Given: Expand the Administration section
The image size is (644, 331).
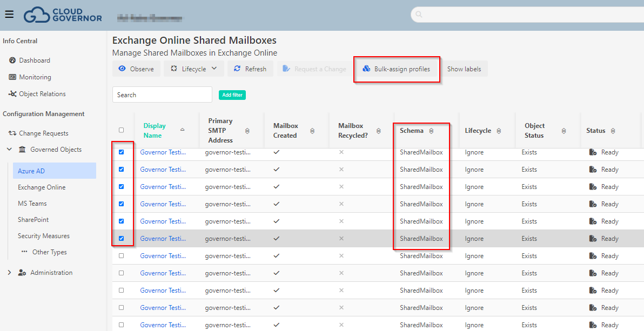Looking at the screenshot, I should pyautogui.click(x=9, y=273).
